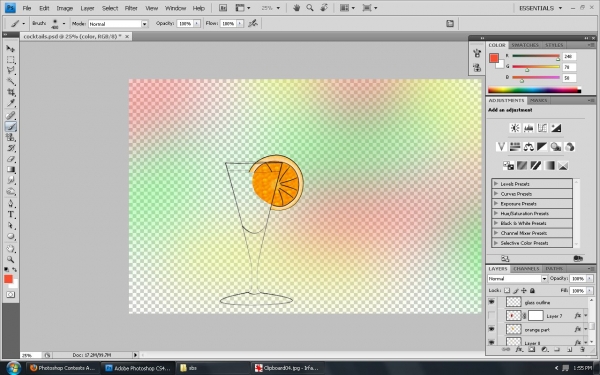Pick a color from the spectrum ramp
Screen dimensions: 600x375
[x=534, y=90]
